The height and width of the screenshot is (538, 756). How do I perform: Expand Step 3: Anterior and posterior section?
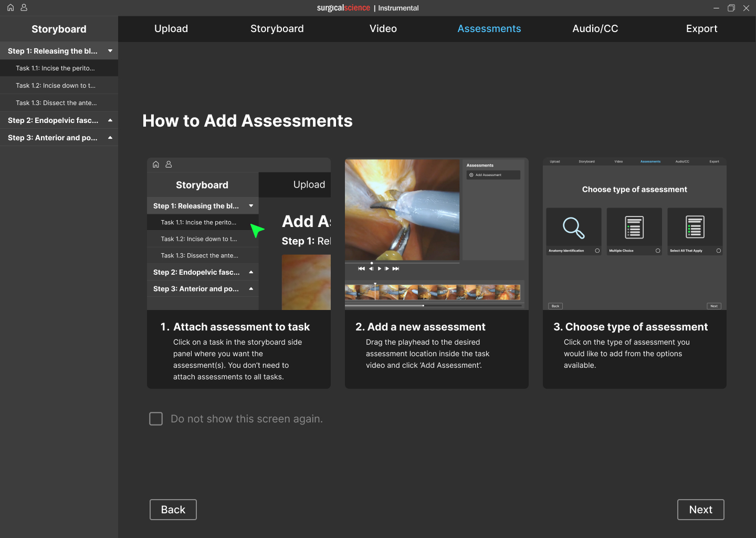(x=110, y=138)
